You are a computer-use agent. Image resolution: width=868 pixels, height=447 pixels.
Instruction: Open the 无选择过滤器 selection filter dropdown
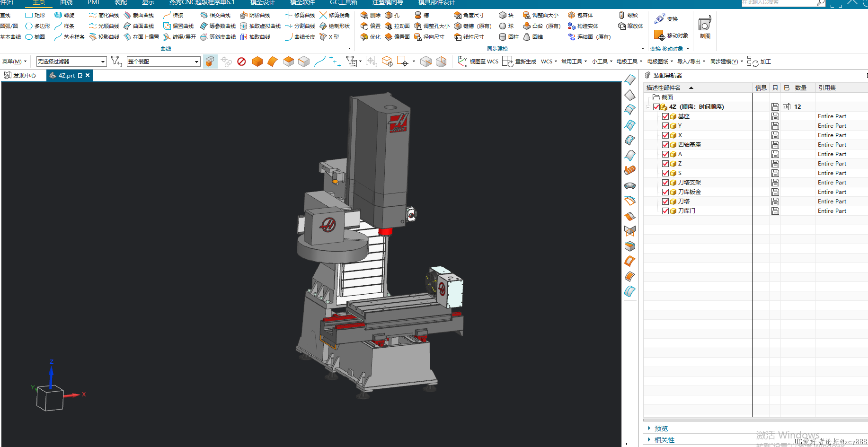[x=71, y=61]
